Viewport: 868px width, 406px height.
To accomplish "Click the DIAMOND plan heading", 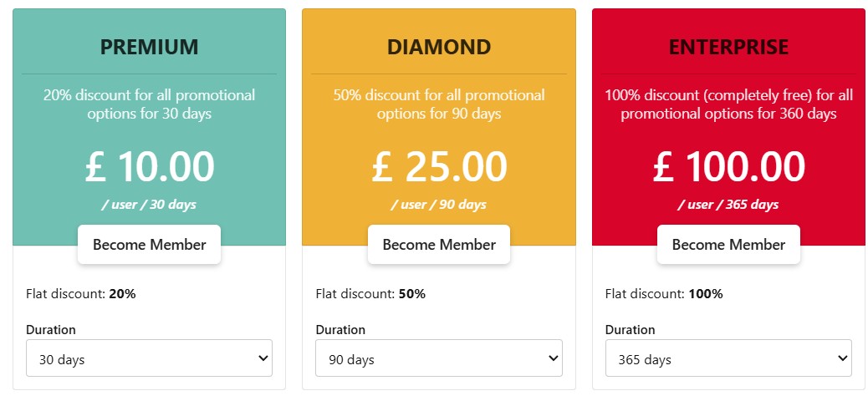I will (439, 47).
